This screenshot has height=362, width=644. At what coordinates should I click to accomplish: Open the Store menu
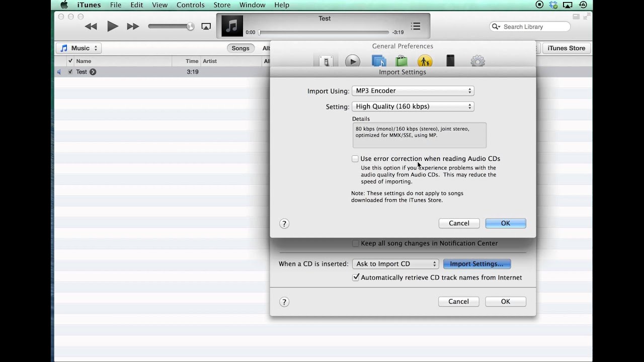coord(222,5)
